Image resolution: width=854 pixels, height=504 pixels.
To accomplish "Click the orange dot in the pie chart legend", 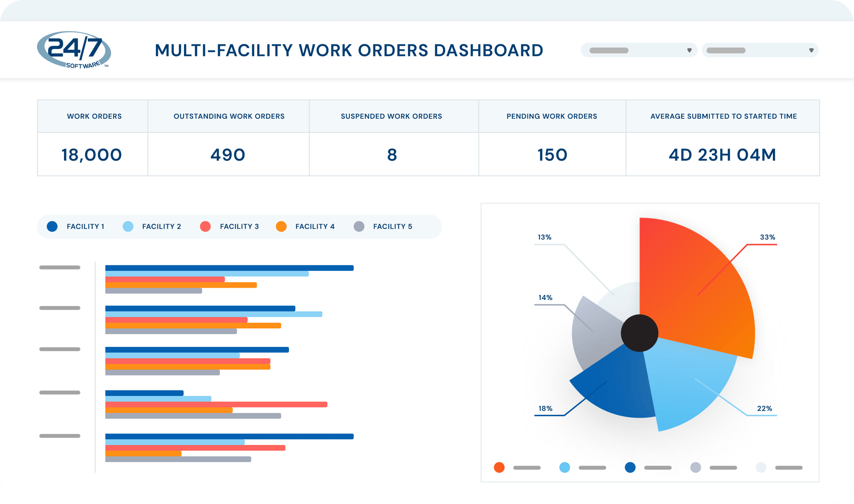I will (x=499, y=467).
